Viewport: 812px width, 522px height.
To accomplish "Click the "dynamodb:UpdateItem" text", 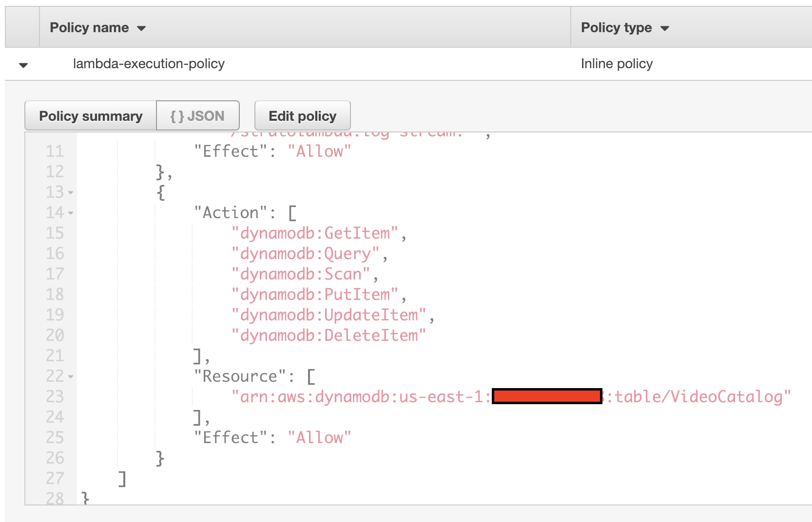I will (x=329, y=315).
